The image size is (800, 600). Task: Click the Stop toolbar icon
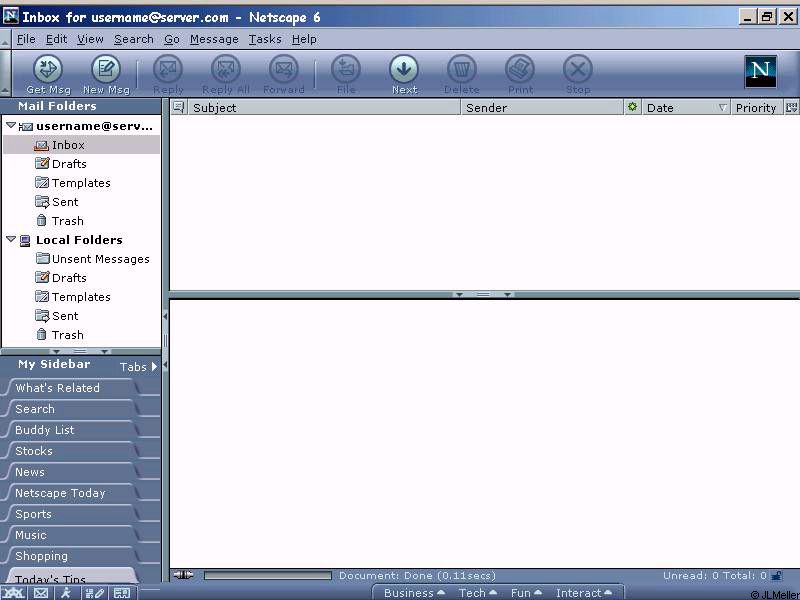coord(578,69)
